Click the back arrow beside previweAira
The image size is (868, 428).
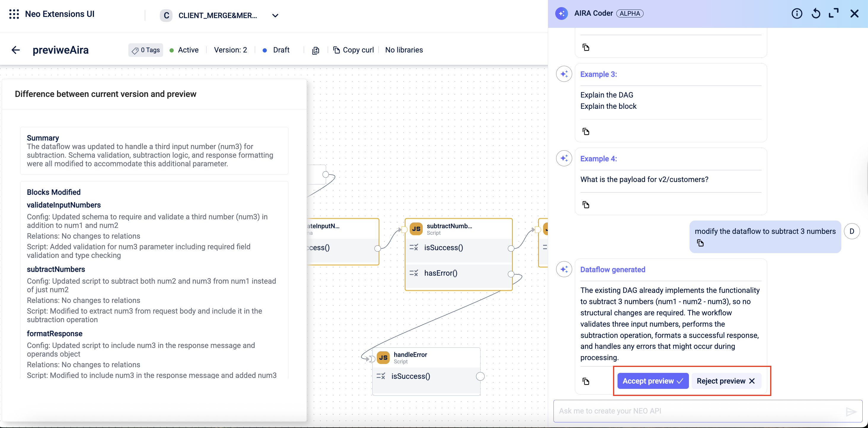(16, 50)
